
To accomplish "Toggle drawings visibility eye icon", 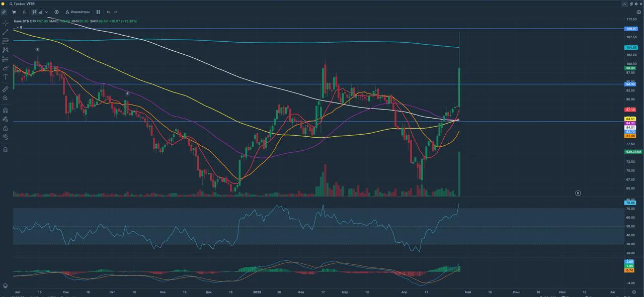I will (5, 136).
